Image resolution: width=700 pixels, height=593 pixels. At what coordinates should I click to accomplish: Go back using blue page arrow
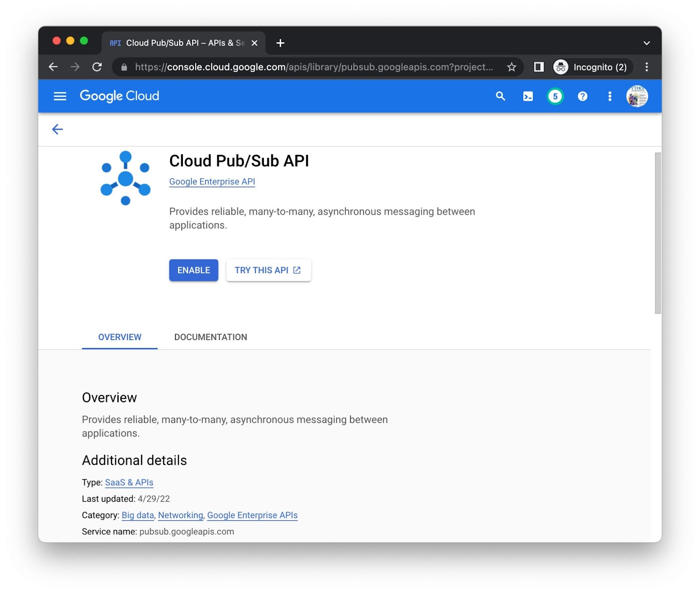[x=57, y=129]
